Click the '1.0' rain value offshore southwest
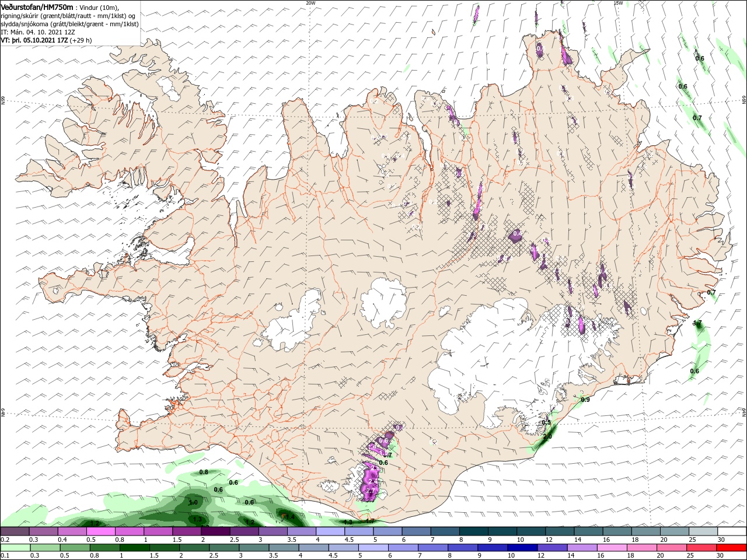 click(x=194, y=502)
